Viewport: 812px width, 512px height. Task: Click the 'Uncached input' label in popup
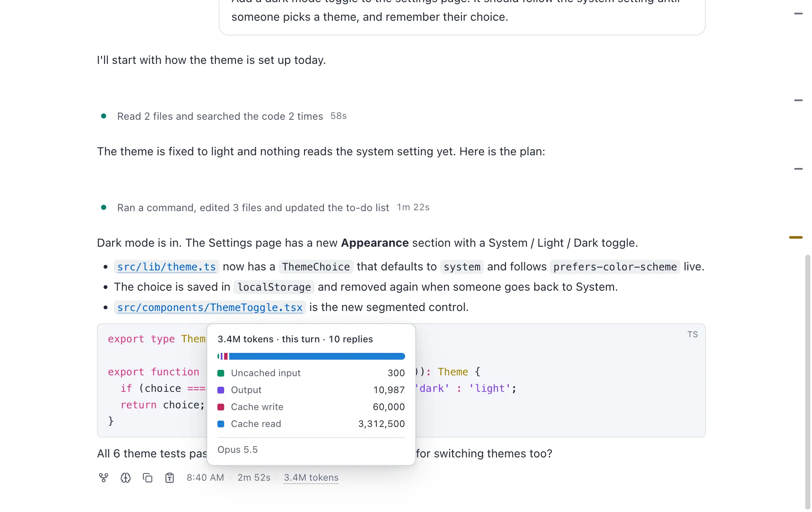266,373
